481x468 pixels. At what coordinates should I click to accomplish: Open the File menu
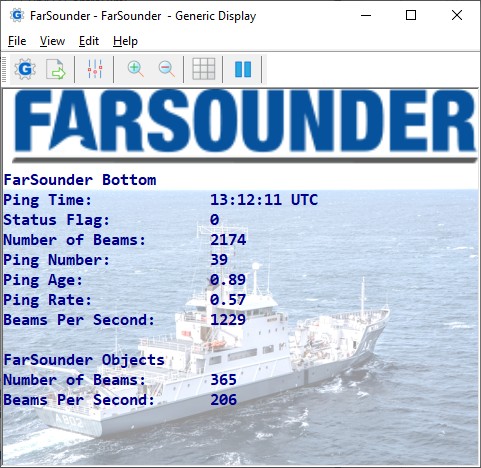(17, 41)
